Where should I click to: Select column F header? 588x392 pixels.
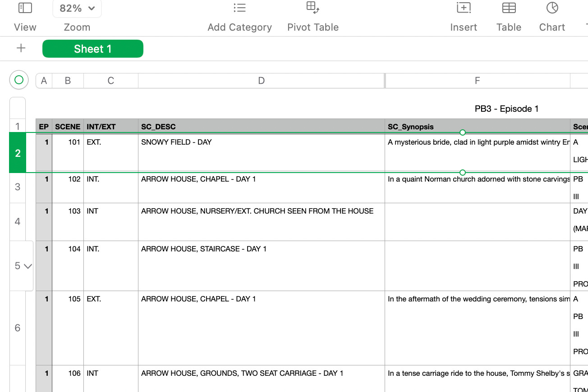(x=477, y=81)
